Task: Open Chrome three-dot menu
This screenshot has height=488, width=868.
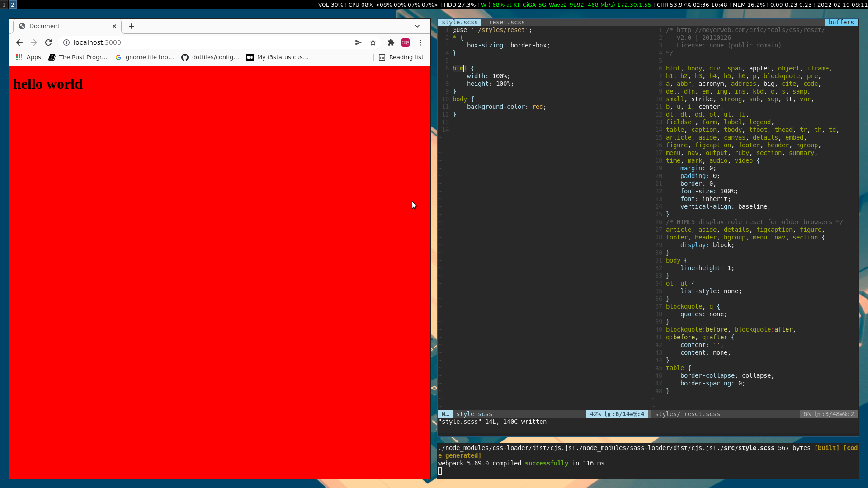Action: [420, 42]
